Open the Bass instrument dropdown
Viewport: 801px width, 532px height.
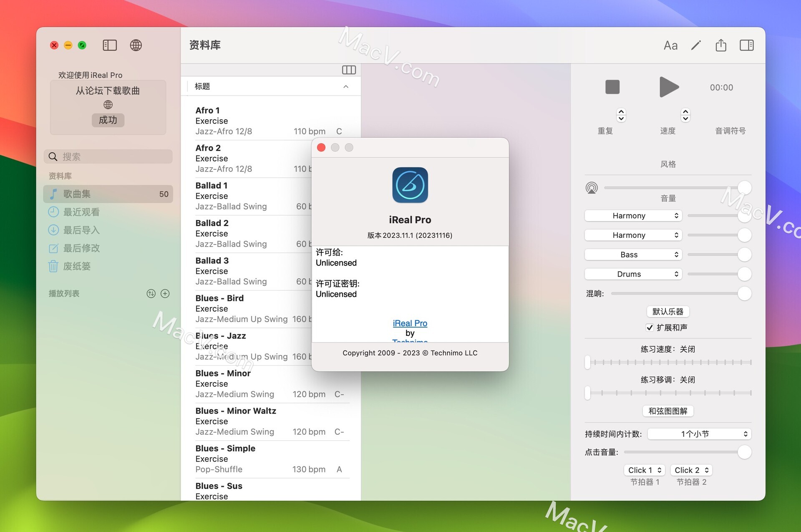pyautogui.click(x=633, y=255)
